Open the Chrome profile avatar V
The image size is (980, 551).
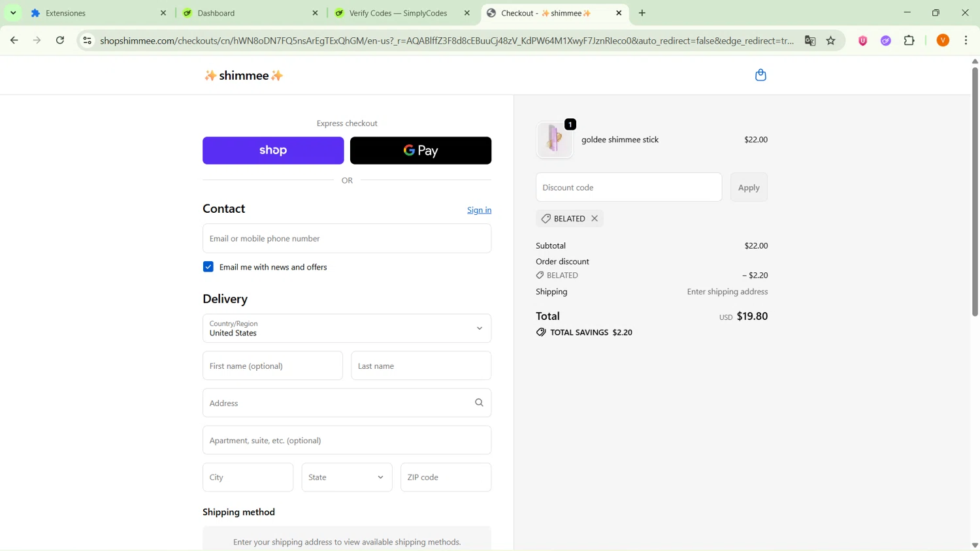[x=943, y=40]
